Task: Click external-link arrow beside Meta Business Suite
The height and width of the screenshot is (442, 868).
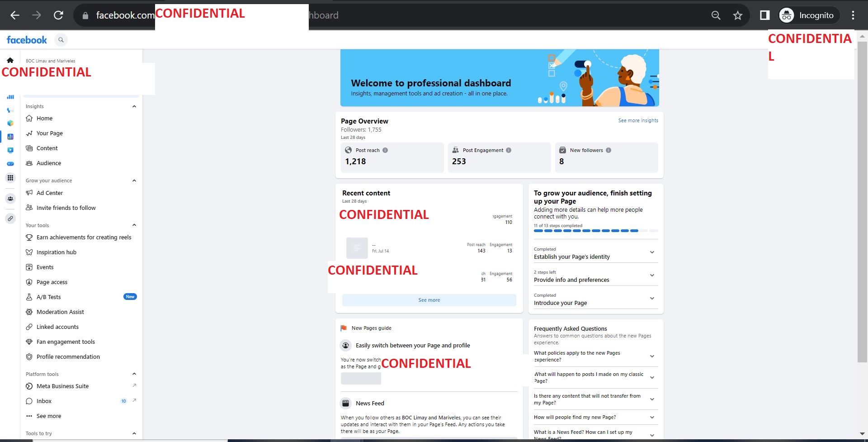Action: 134,385
